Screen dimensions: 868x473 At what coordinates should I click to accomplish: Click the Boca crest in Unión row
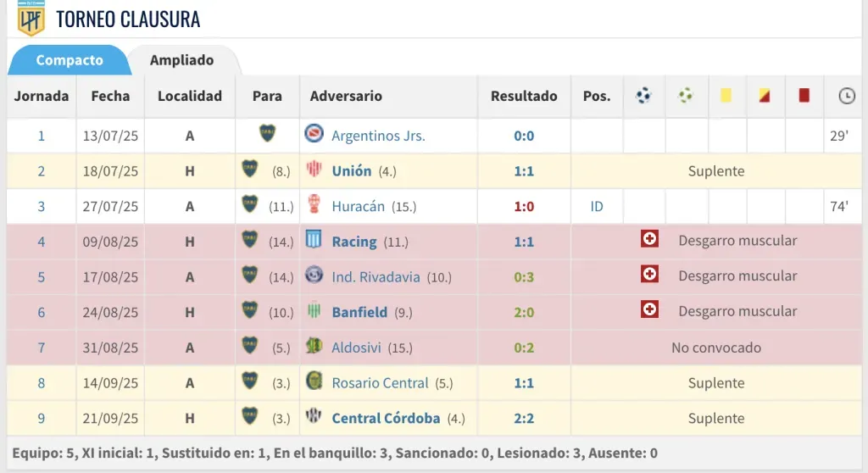pyautogui.click(x=249, y=170)
